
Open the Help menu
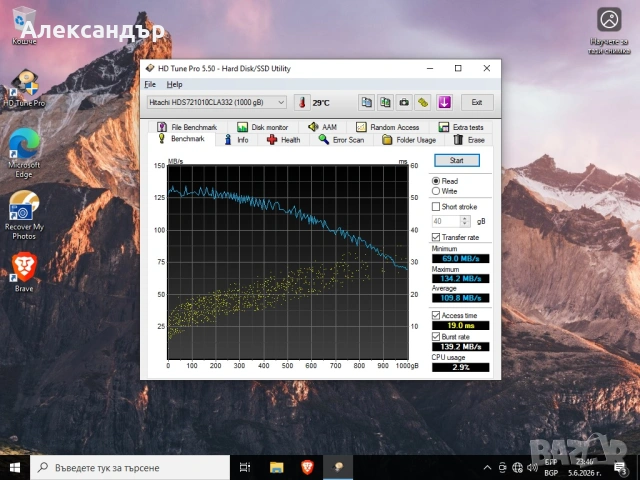[174, 84]
